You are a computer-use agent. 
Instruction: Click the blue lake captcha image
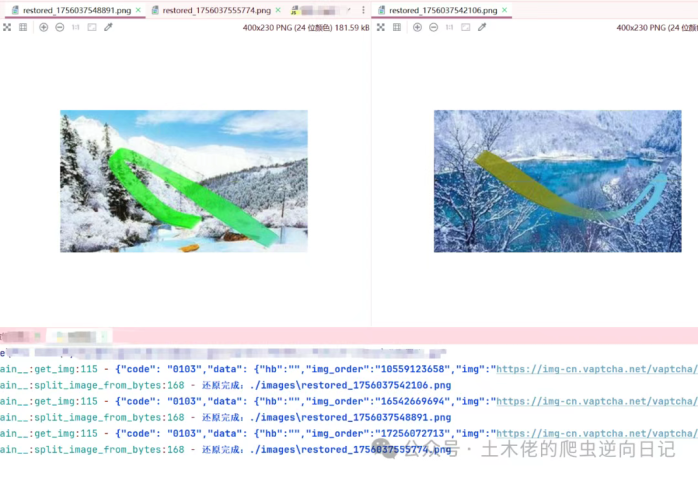click(x=557, y=180)
